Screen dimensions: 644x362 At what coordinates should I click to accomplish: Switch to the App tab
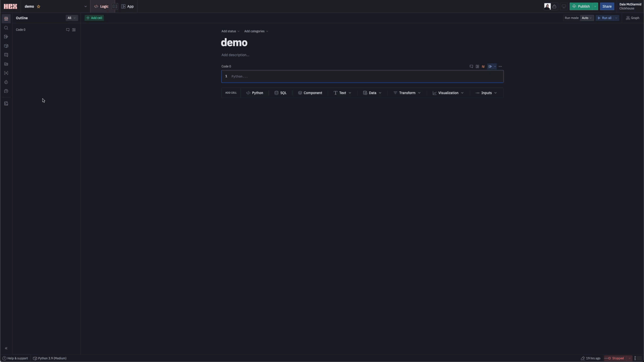pos(128,7)
